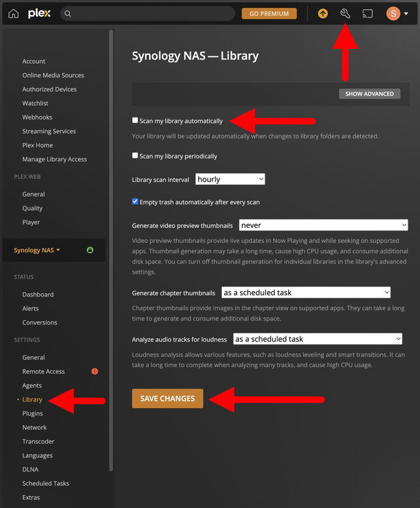Open Languages settings
The width and height of the screenshot is (420, 508).
[x=37, y=456]
